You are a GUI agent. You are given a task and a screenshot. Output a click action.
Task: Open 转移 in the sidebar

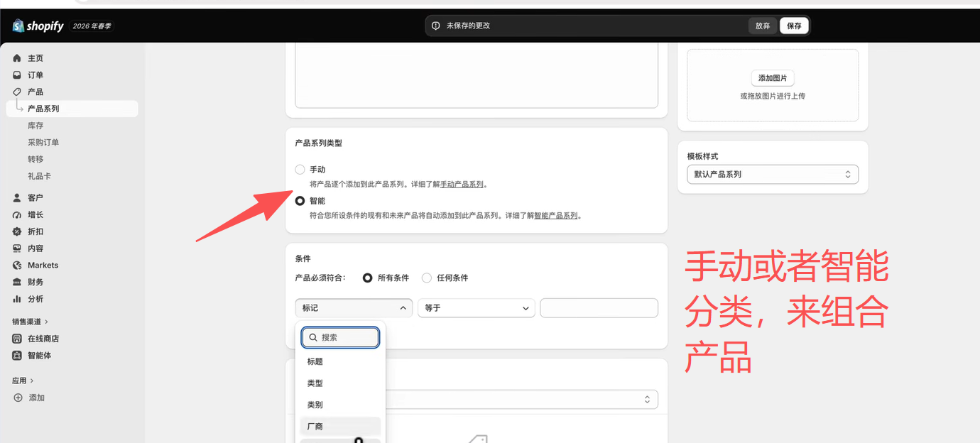(x=36, y=160)
